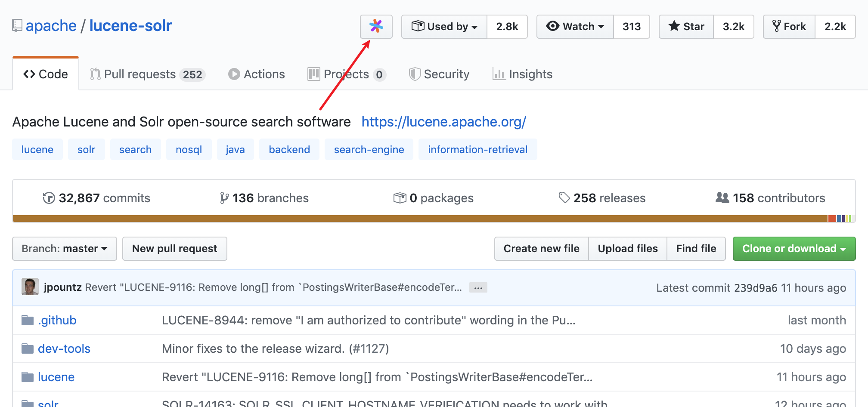Screen dimensions: 868x407
Task: View the 313 watchers count
Action: click(632, 26)
